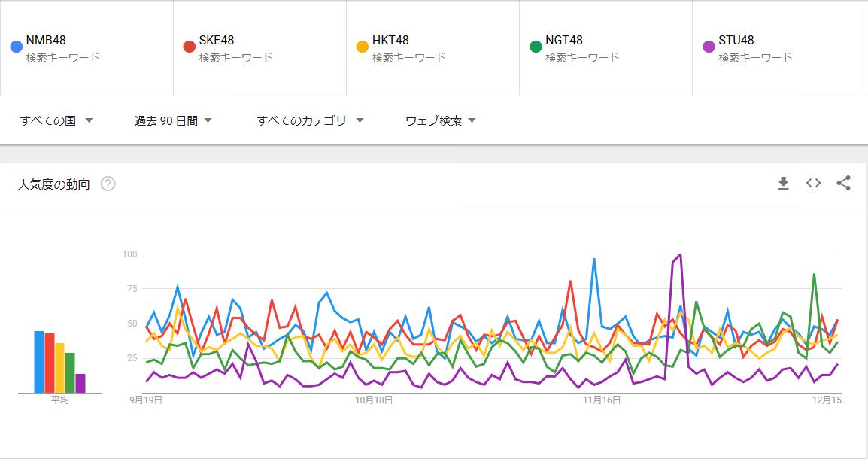Open the embed code icon

[813, 184]
